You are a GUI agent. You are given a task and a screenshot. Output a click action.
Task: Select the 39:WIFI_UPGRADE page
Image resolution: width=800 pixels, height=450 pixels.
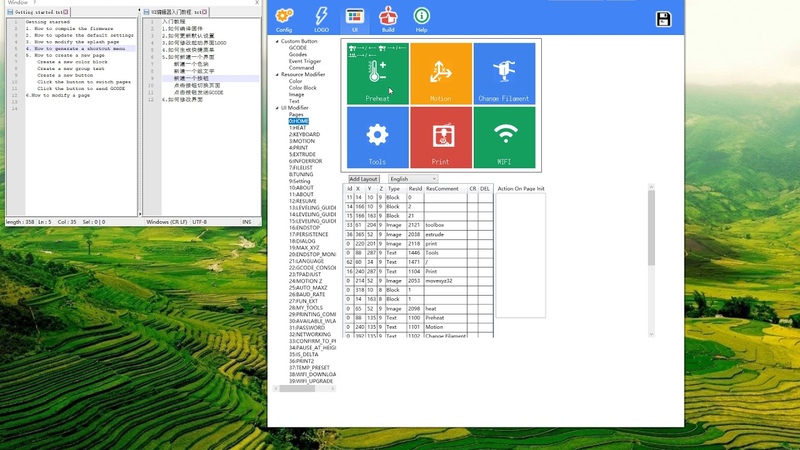[311, 381]
